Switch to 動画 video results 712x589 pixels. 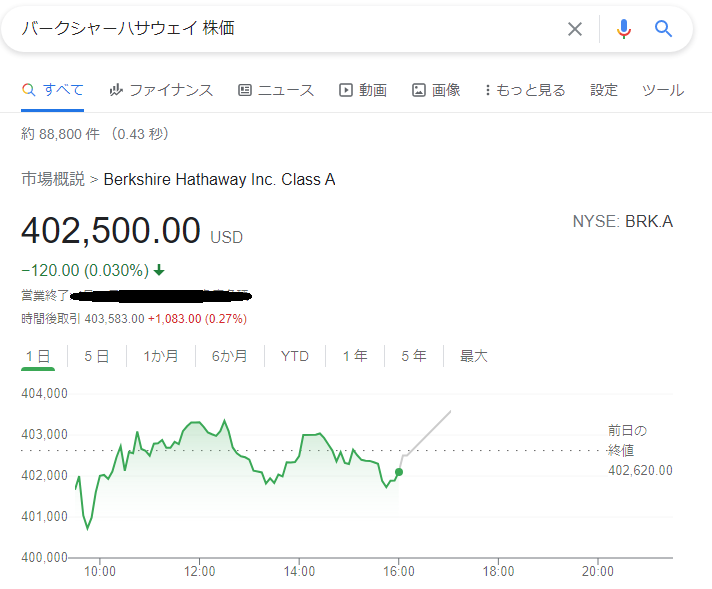tap(363, 90)
